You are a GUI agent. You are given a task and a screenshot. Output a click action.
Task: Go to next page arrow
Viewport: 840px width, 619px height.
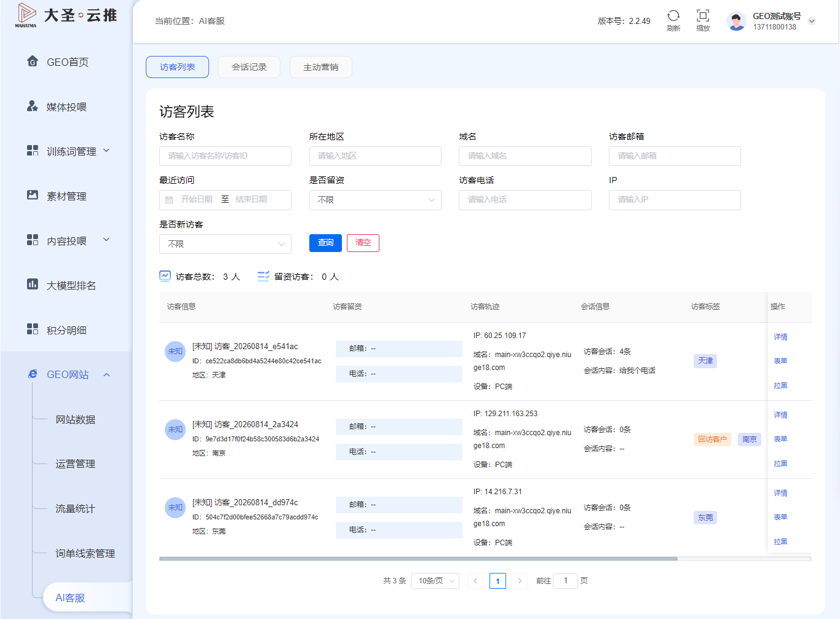520,581
